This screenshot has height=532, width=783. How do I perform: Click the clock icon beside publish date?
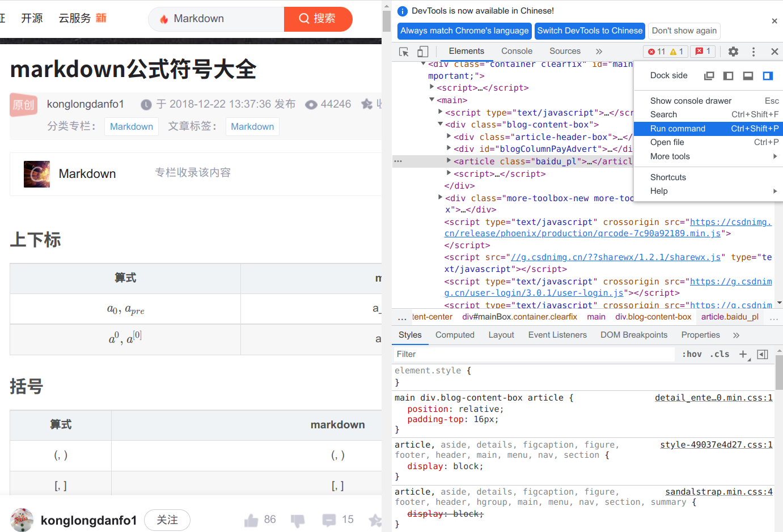[146, 104]
